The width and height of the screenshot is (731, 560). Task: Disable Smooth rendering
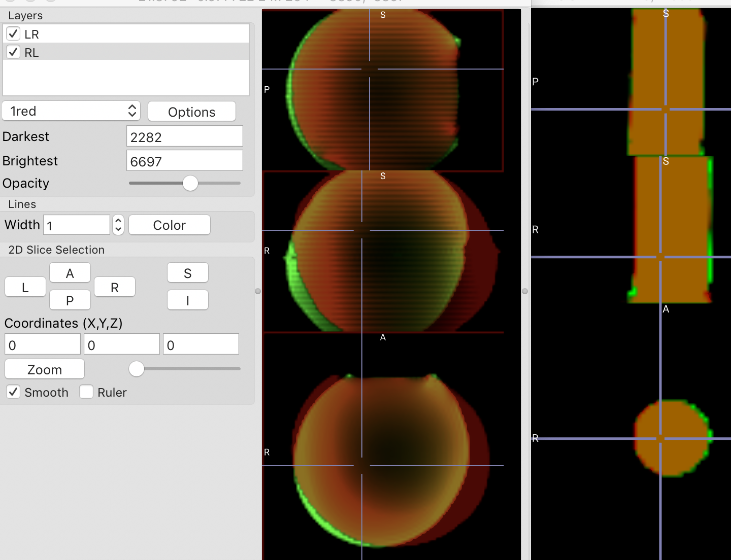pos(13,391)
